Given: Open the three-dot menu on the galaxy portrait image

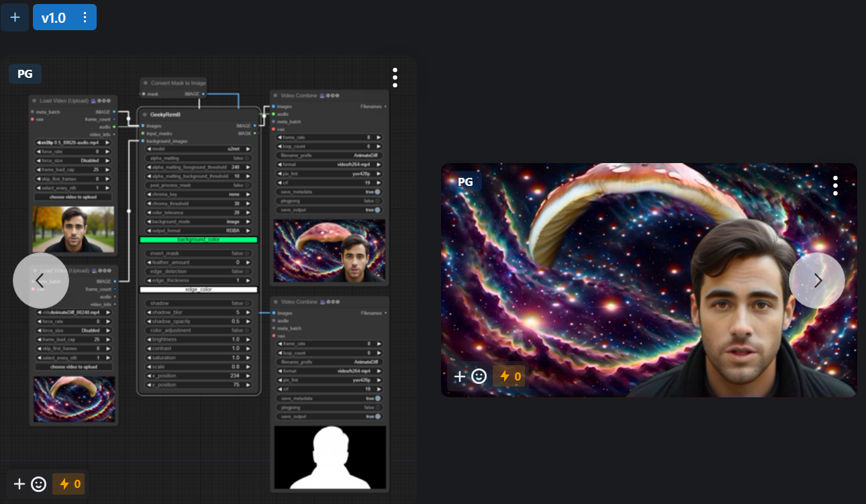Looking at the screenshot, I should (x=835, y=186).
